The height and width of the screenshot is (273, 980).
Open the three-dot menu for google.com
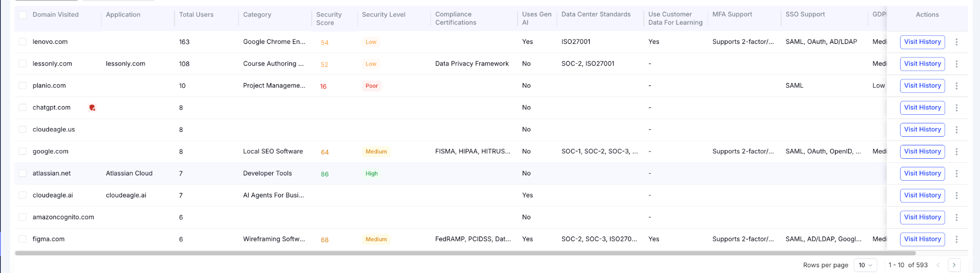tap(957, 152)
